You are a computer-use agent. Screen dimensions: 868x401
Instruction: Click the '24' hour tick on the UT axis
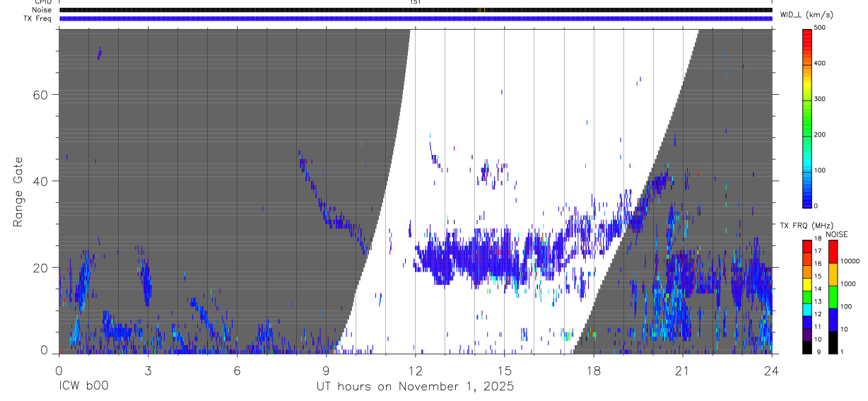pyautogui.click(x=771, y=370)
